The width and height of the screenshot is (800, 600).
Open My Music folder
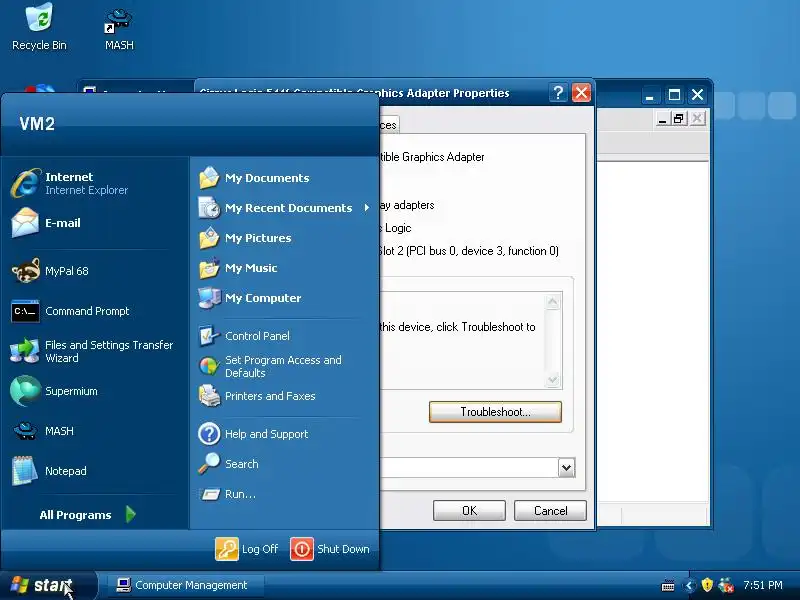(283, 268)
